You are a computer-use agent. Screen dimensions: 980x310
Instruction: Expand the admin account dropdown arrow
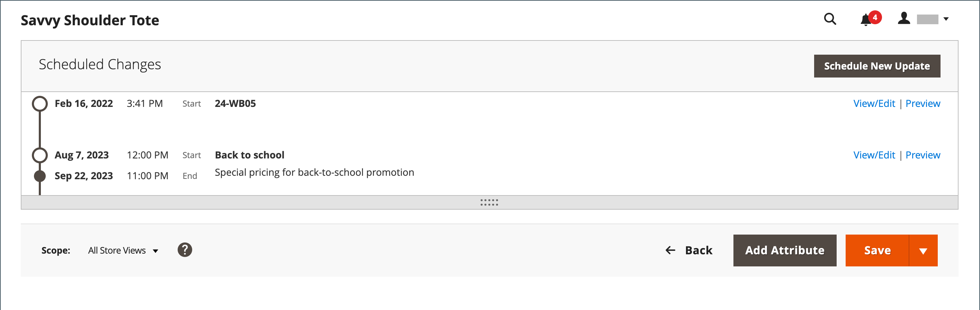[946, 19]
